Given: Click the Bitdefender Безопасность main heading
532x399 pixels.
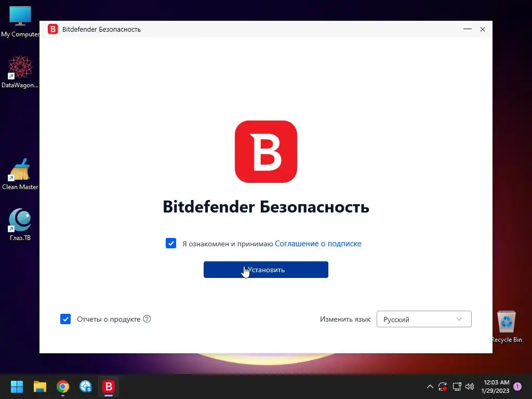Looking at the screenshot, I should 266,207.
